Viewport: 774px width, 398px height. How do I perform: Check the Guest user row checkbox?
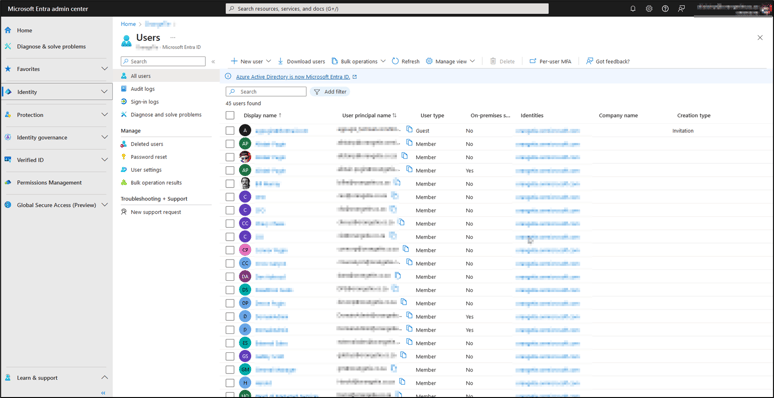click(x=230, y=131)
